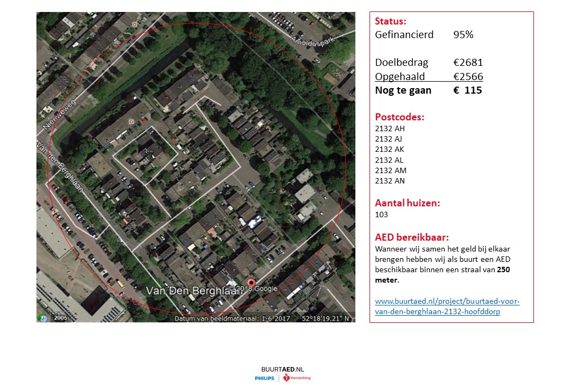
Task: Select the Doelbedrag amount €2681
Action: click(x=468, y=63)
